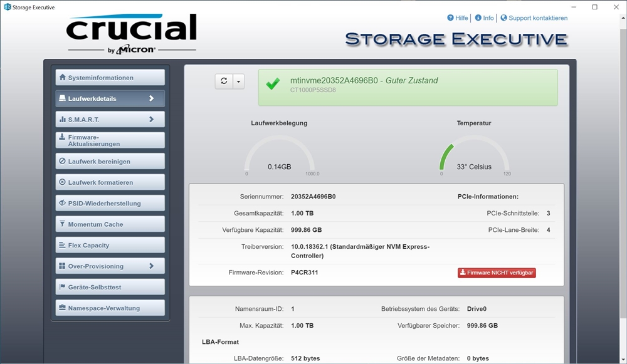Viewport: 627px width, 364px height.
Task: Click the Laufwerk formatieren icon
Action: 62,182
